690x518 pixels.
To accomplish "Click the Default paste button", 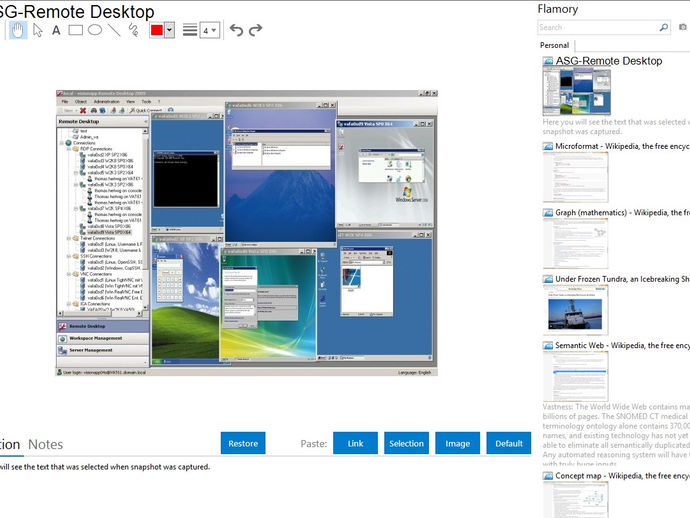I will (508, 443).
